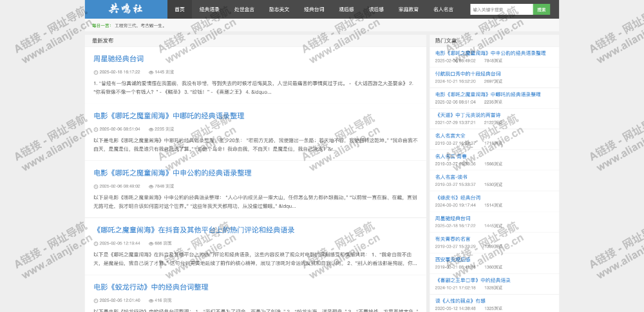The image size is (644, 312).
Task: Click sidebar date 2021-07-29 13:37:21
Action: (x=455, y=122)
